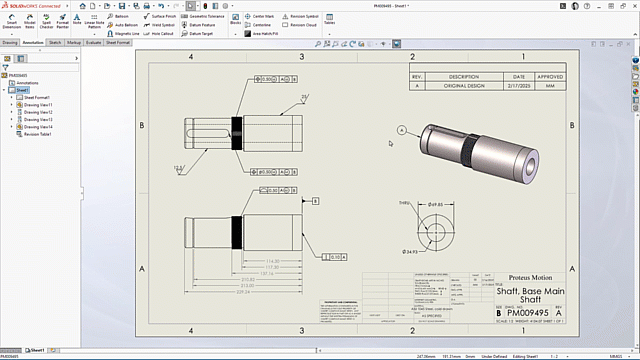
Task: Collapse the Sheet1 tree node
Action: click(x=4, y=90)
